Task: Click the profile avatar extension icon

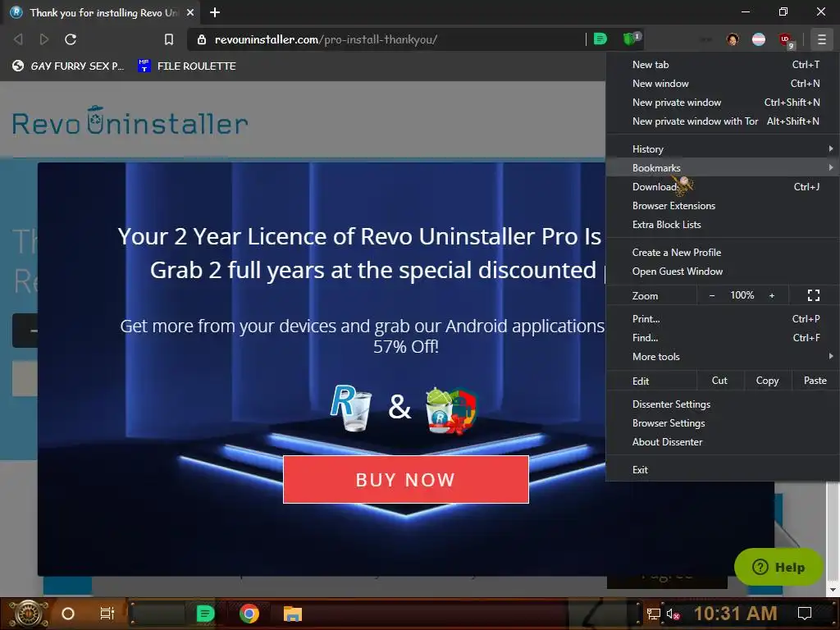Action: coord(733,39)
